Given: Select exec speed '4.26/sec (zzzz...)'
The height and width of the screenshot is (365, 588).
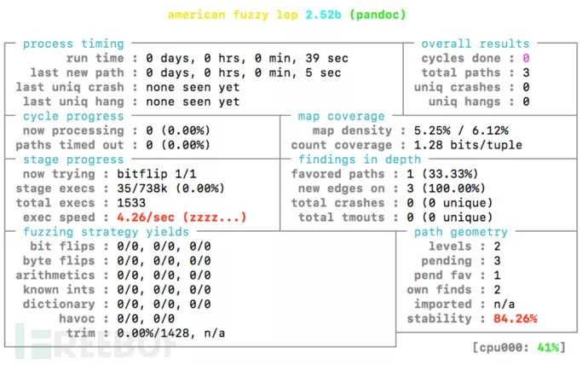Looking at the screenshot, I should (x=182, y=217).
